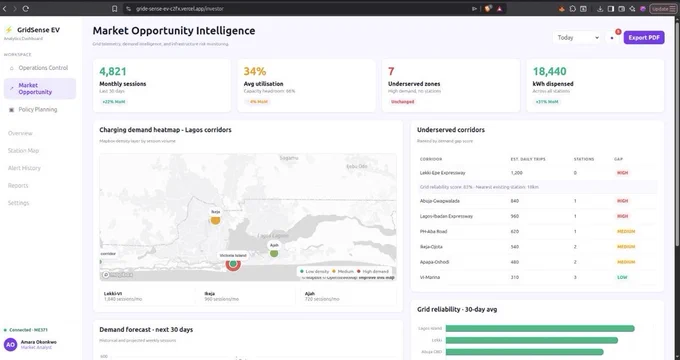This screenshot has width=680, height=360.
Task: Click the 34% Avg utilisation card
Action: [x=306, y=85]
